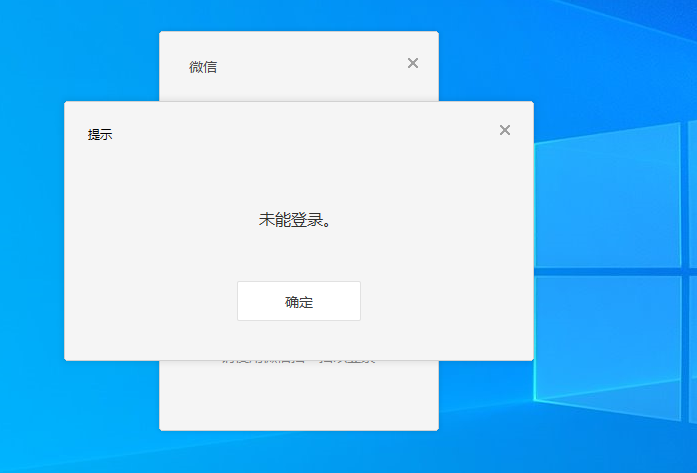
Task: Click the 提示 dialog title
Action: point(100,134)
